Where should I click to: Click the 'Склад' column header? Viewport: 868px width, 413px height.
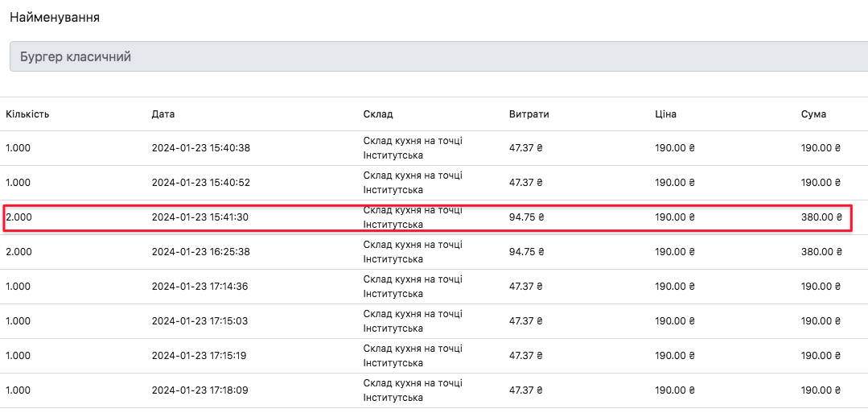pos(378,114)
